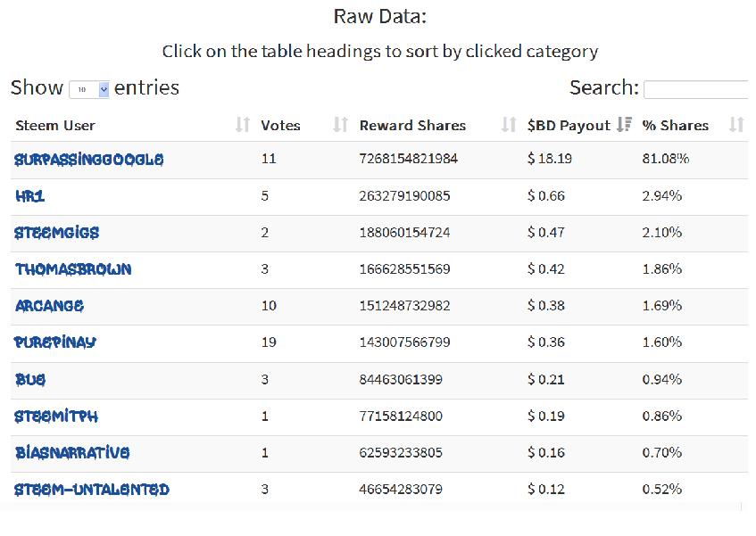Click sort arrows beside Votes heading
The height and width of the screenshot is (536, 756).
coord(340,125)
